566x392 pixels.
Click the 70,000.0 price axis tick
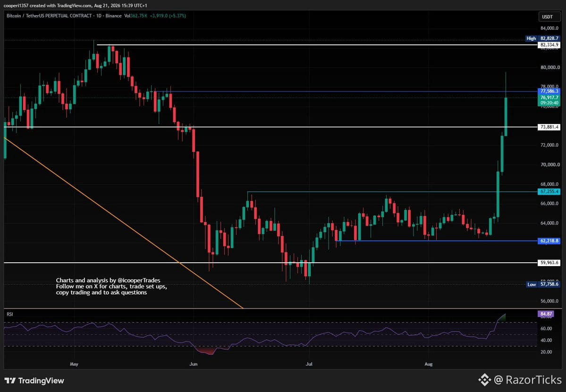(x=550, y=165)
